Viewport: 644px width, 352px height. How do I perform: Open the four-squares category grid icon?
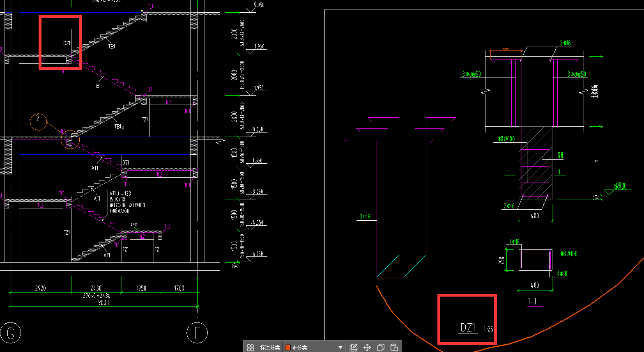tap(251, 347)
